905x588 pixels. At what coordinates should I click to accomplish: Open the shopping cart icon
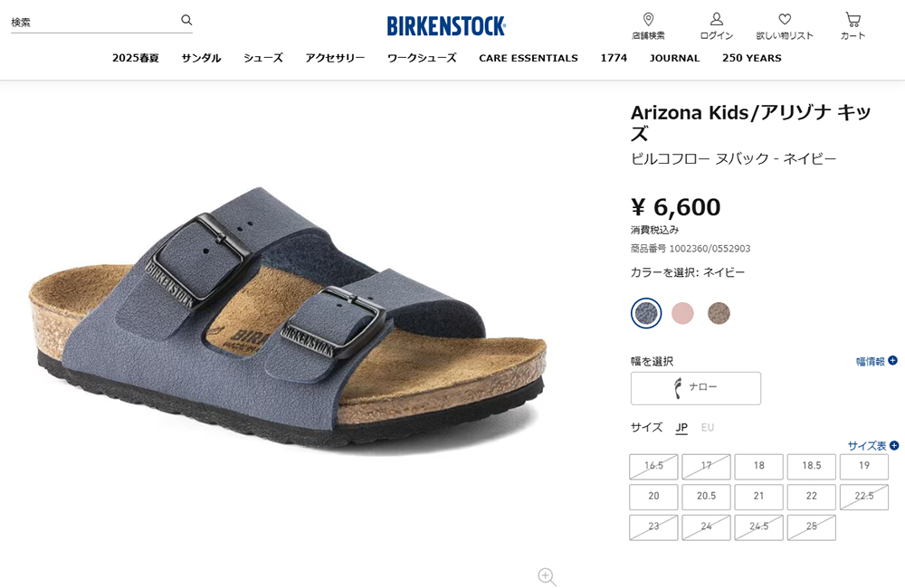click(853, 20)
